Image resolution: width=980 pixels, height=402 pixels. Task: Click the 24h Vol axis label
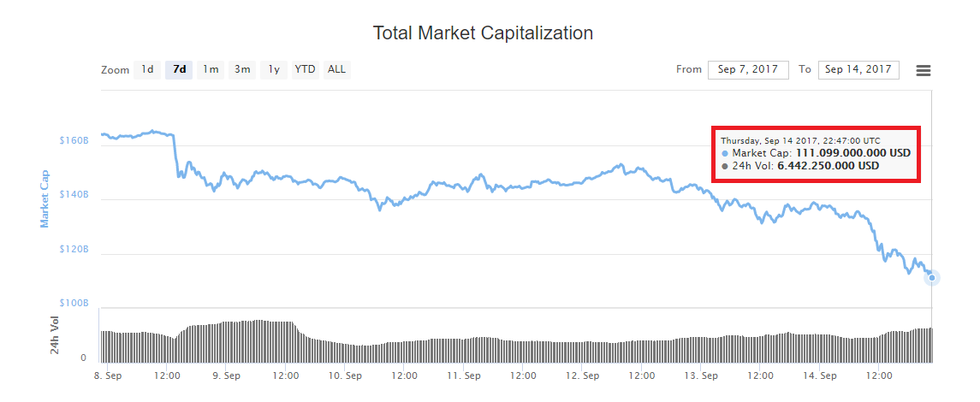[55, 334]
